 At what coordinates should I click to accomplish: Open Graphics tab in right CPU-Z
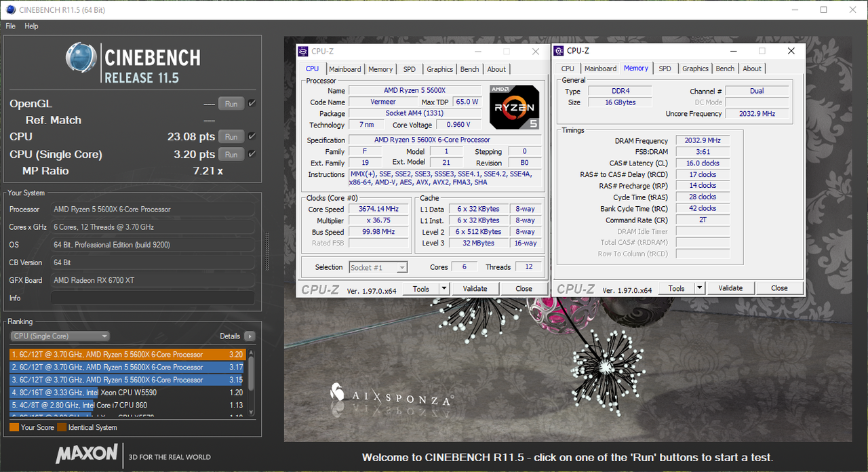695,68
